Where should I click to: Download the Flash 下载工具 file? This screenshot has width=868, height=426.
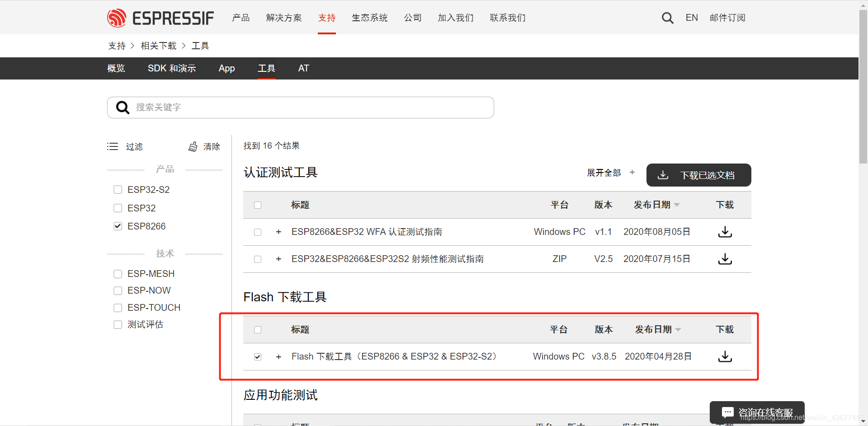(725, 356)
